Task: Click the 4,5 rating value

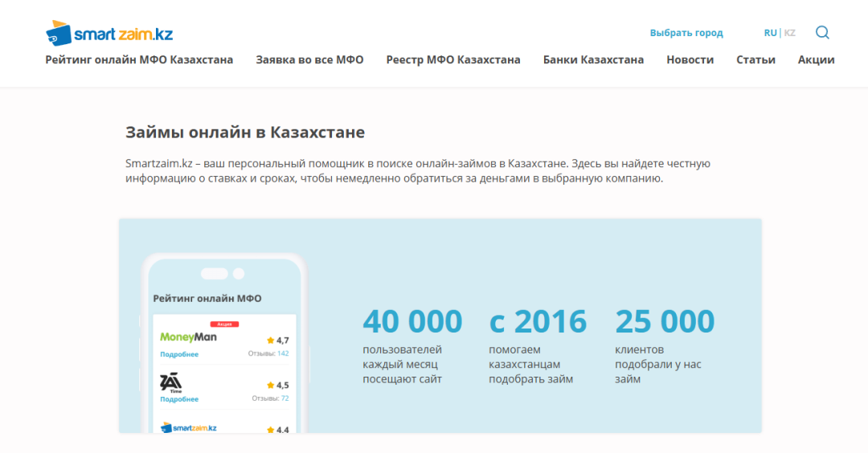Action: coord(282,385)
